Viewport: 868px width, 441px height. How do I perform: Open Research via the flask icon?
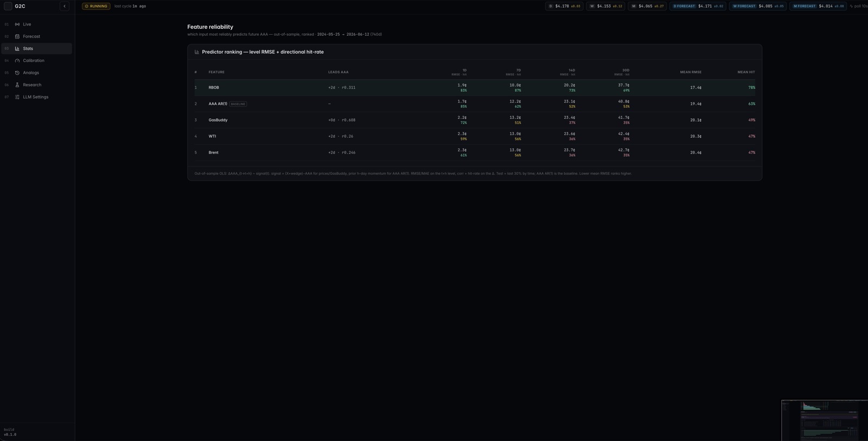(17, 85)
